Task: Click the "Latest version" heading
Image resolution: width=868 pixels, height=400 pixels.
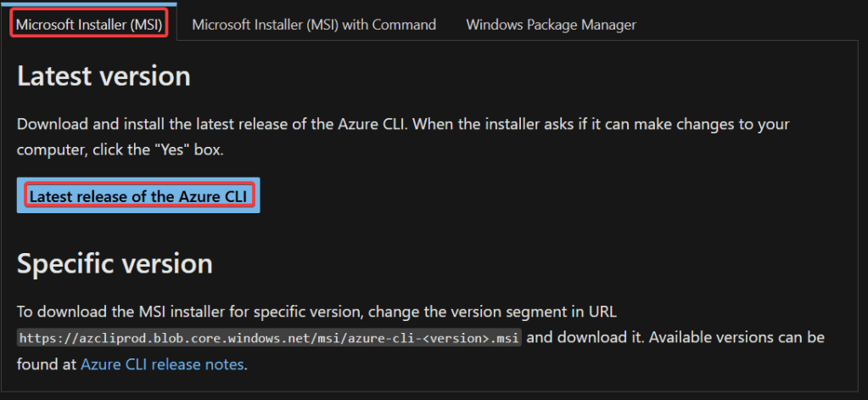Action: (x=104, y=76)
